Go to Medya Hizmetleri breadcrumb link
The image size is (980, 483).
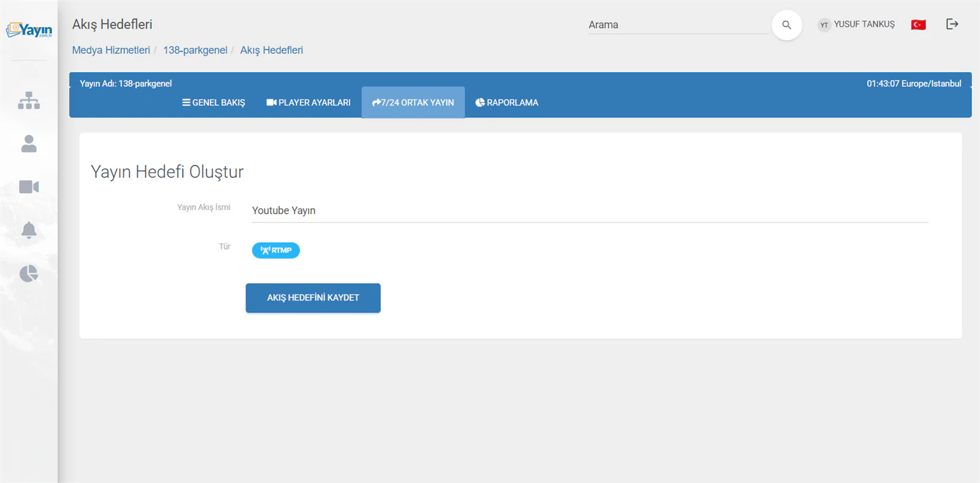(x=111, y=50)
